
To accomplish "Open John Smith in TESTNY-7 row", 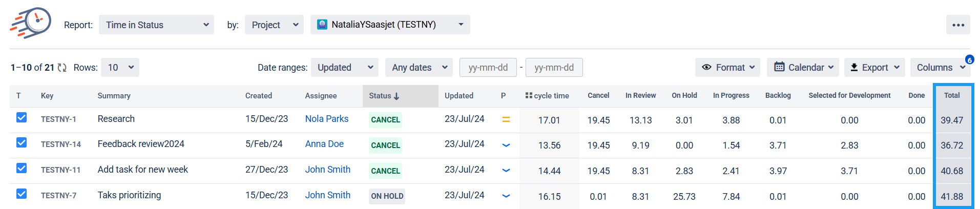I will pyautogui.click(x=328, y=195).
